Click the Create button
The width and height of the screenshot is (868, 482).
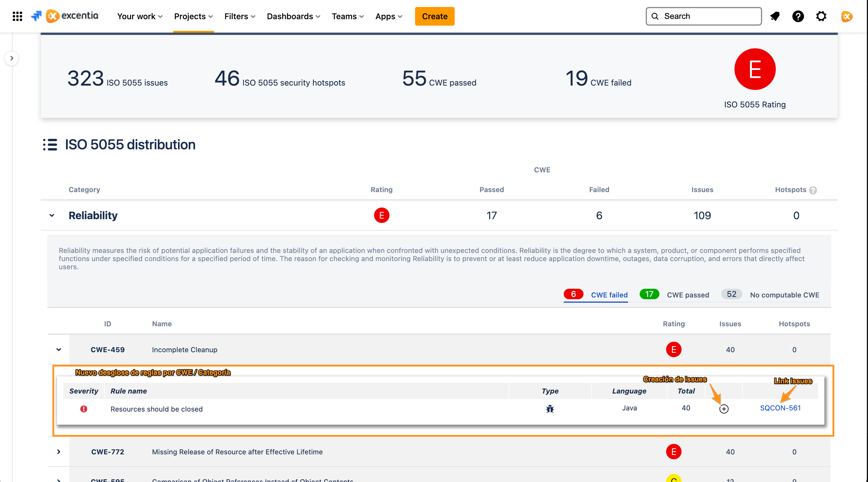point(434,16)
